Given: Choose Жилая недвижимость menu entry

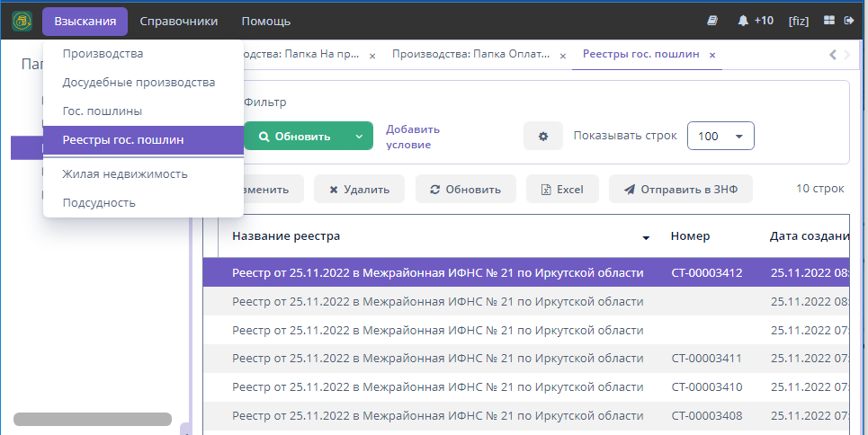Looking at the screenshot, I should click(125, 173).
